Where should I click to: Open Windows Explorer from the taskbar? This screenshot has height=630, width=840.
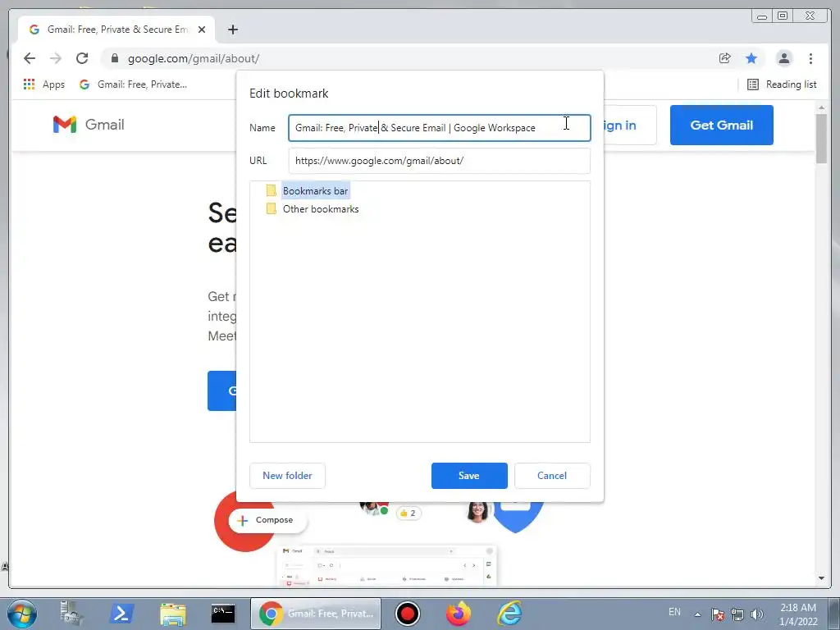[x=172, y=614]
